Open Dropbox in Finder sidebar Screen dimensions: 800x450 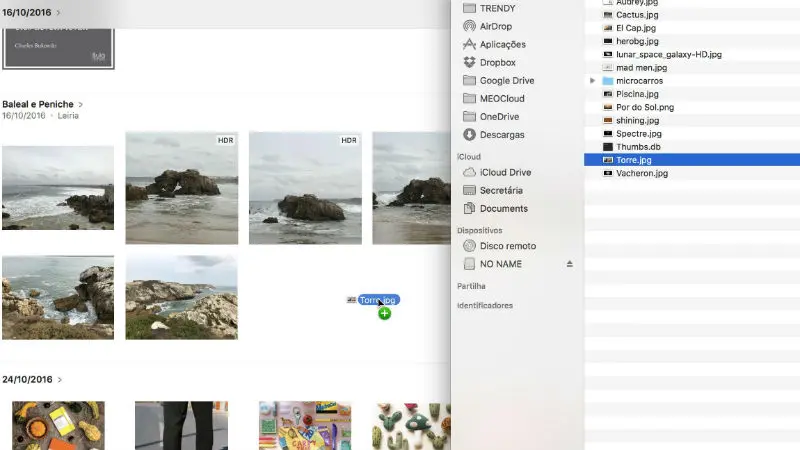point(489,62)
